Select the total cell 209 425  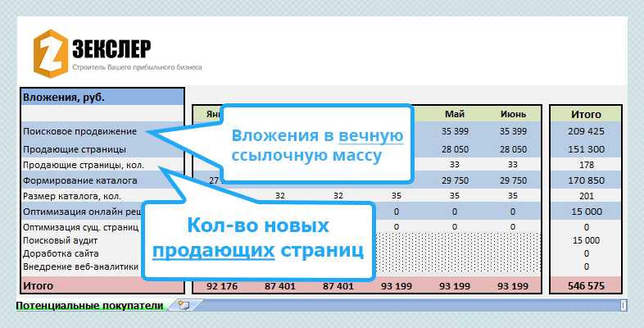(586, 131)
